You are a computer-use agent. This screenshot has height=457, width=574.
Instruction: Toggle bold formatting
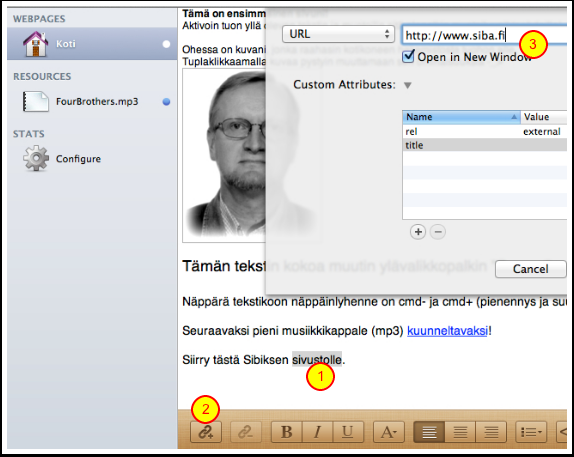(287, 432)
